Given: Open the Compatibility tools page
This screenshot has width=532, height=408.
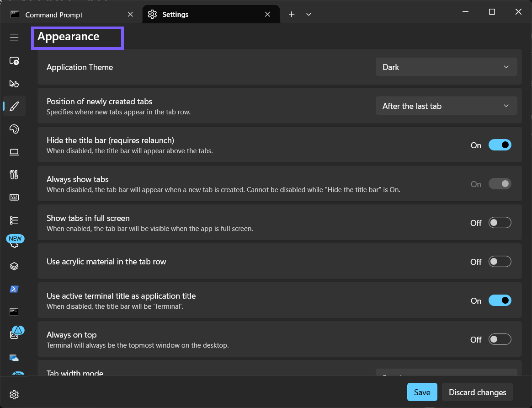Looking at the screenshot, I should (x=14, y=174).
